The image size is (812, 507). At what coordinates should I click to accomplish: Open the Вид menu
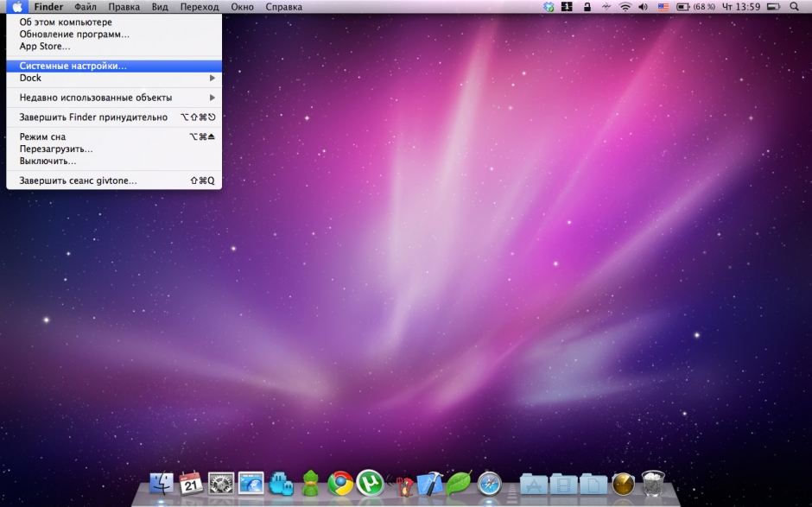[x=160, y=7]
